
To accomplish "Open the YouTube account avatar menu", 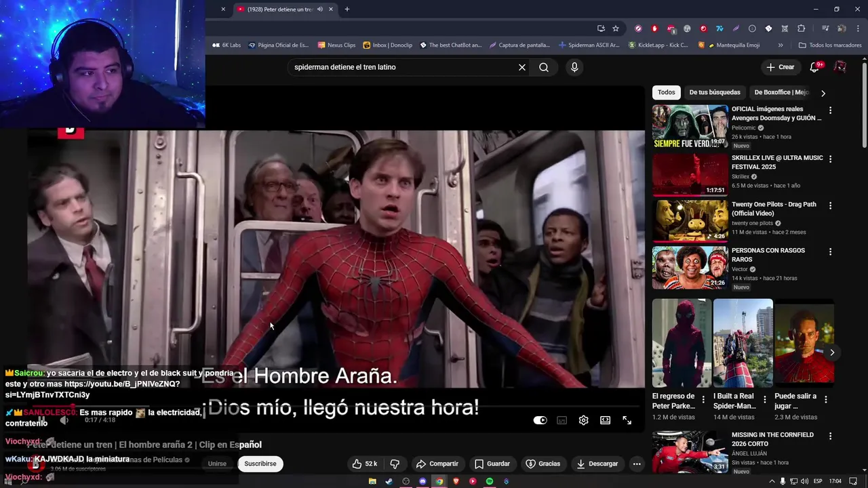I will tap(840, 67).
